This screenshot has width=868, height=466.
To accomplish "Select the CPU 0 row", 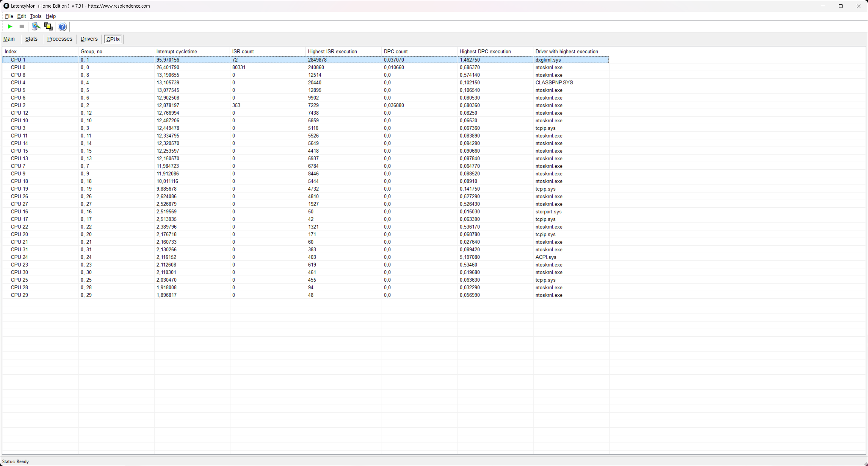I will click(x=18, y=67).
